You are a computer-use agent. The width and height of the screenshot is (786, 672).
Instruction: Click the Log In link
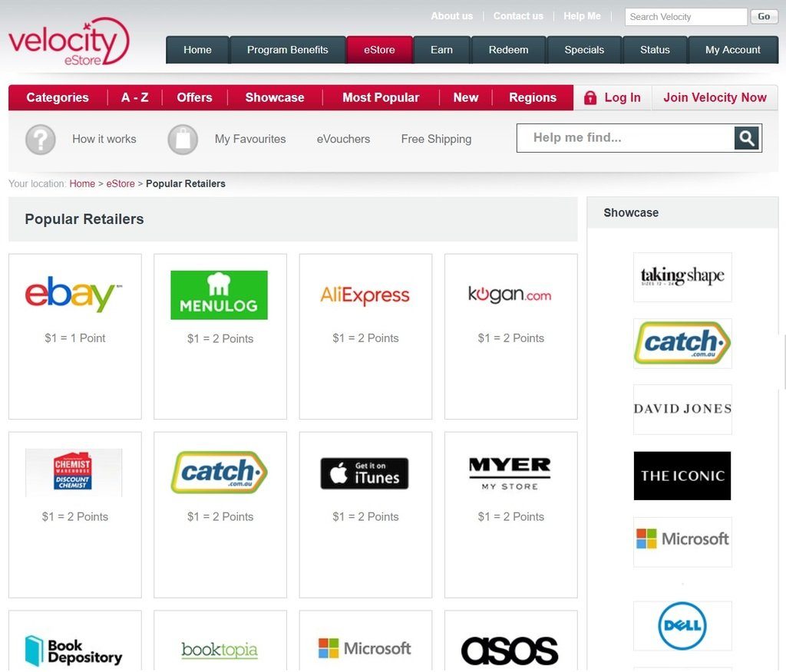622,97
